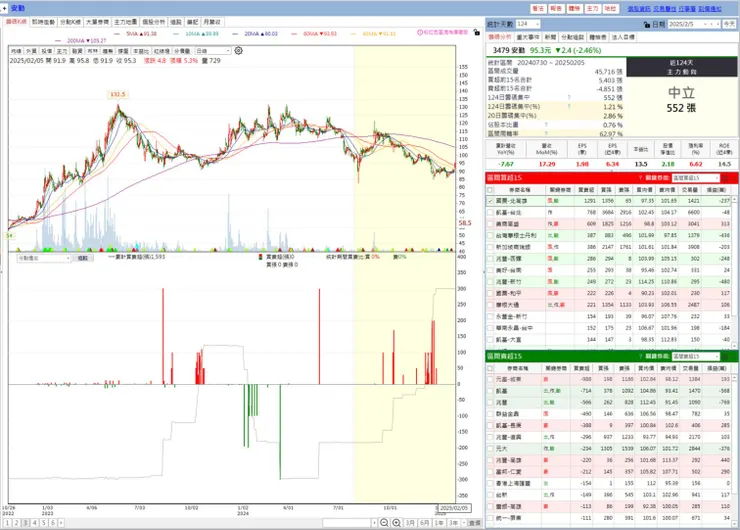
Task: Switch to 分點K線 tab
Action: pos(70,22)
